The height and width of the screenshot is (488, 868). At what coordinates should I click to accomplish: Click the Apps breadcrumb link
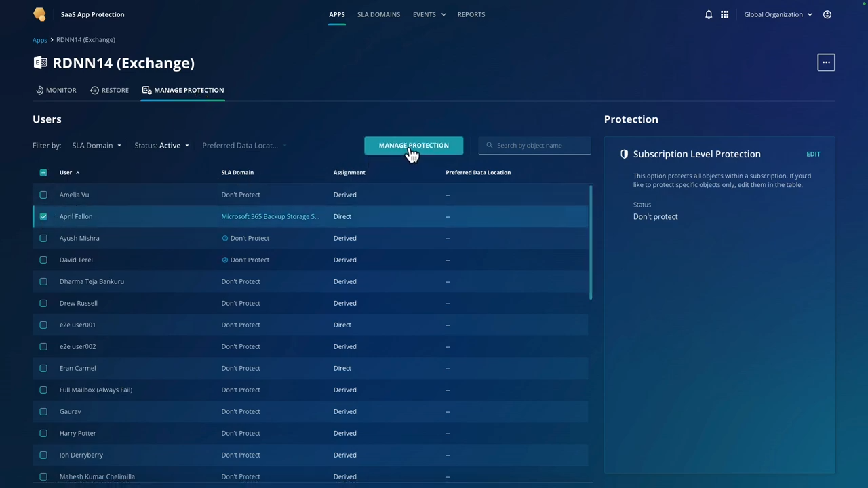[x=40, y=40]
